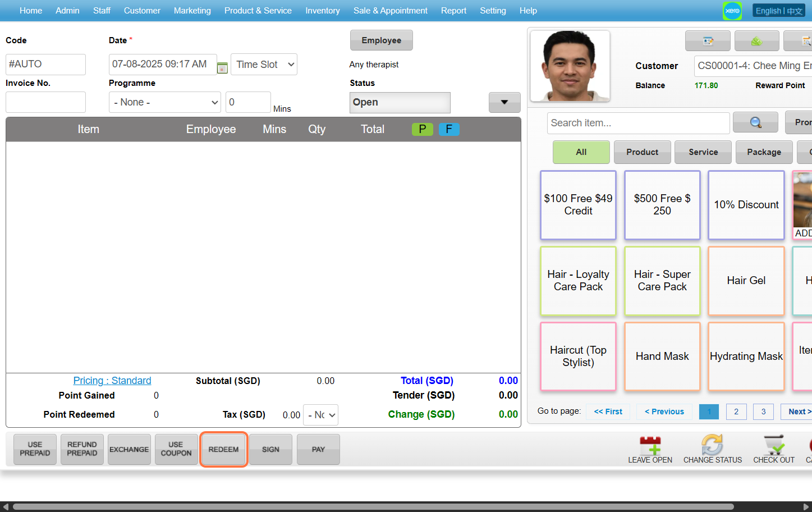Toggle the blue F column button
Viewport: 812px width, 512px height.
[x=449, y=129]
